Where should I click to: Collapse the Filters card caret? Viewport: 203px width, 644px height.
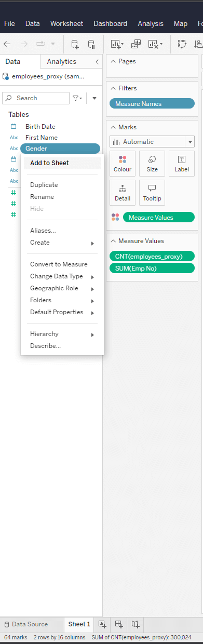coord(113,88)
